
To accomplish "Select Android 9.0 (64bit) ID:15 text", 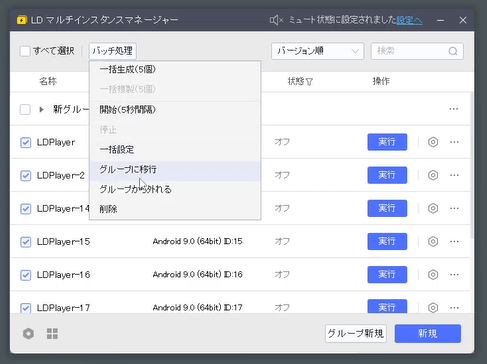I will [x=198, y=241].
